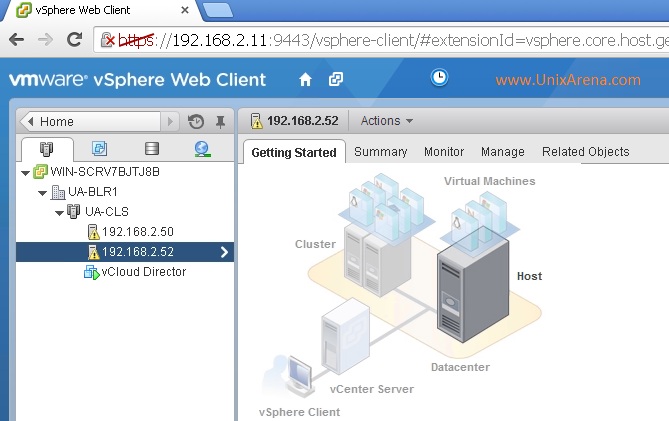Reload the page with the browser refresh icon
Viewport: 669px width, 421px height.
click(x=74, y=40)
